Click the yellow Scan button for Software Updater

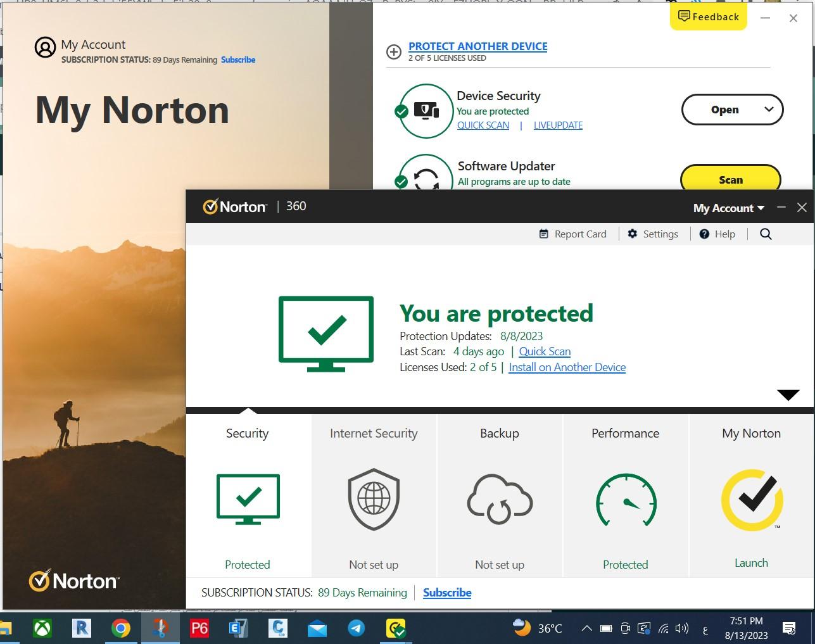tap(731, 178)
